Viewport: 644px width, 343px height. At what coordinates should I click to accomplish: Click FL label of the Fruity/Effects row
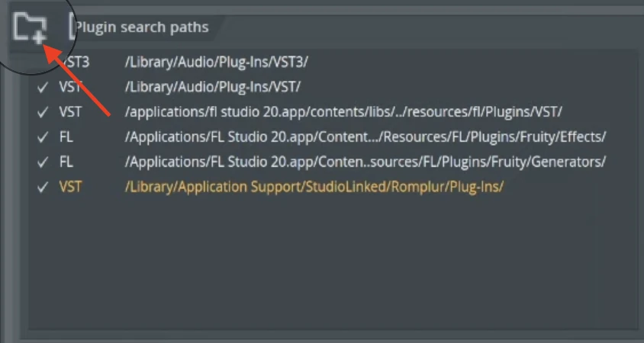66,137
